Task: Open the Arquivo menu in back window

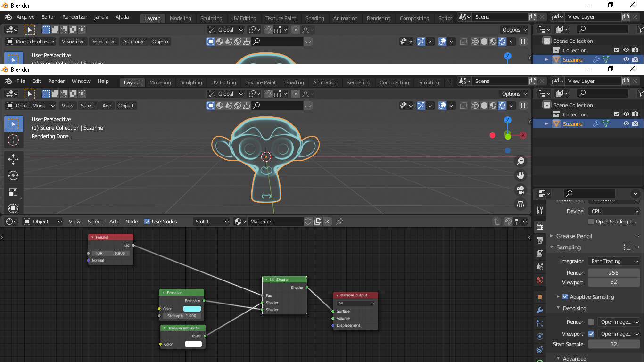Action: [x=25, y=17]
